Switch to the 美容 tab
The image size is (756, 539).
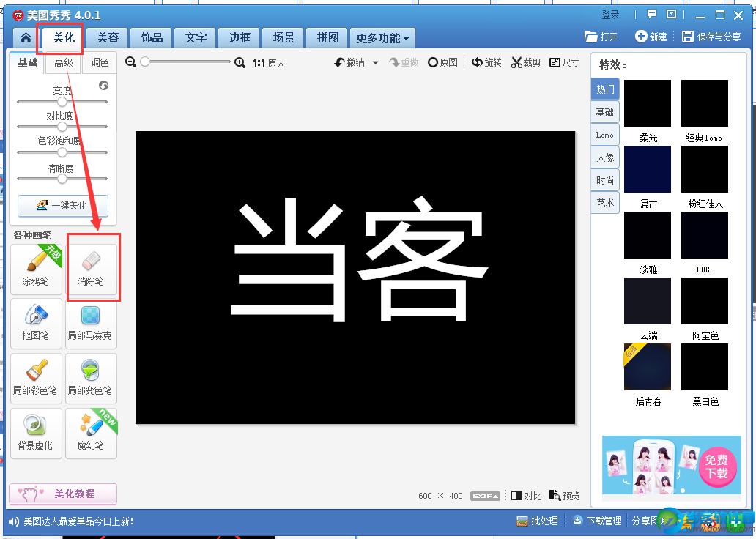point(108,37)
